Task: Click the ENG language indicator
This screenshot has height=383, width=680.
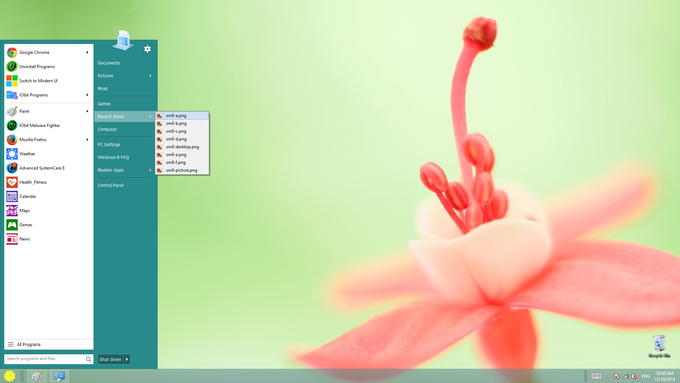Action: [646, 376]
